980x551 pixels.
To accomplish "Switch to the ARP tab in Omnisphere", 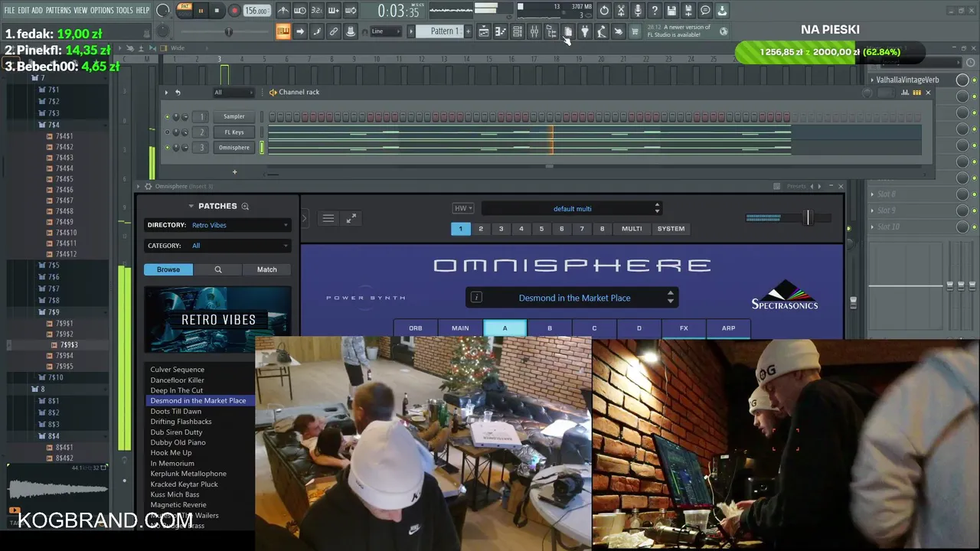I will click(x=728, y=328).
